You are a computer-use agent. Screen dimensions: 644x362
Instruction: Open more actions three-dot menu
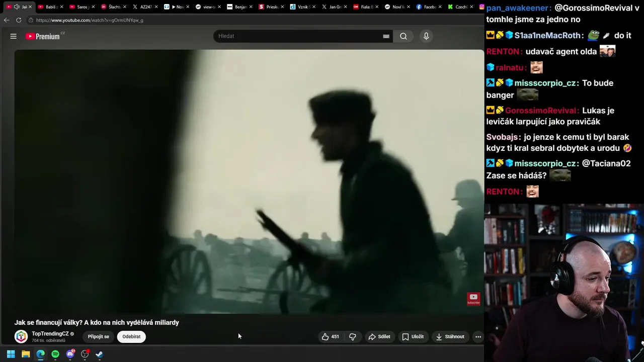478,337
